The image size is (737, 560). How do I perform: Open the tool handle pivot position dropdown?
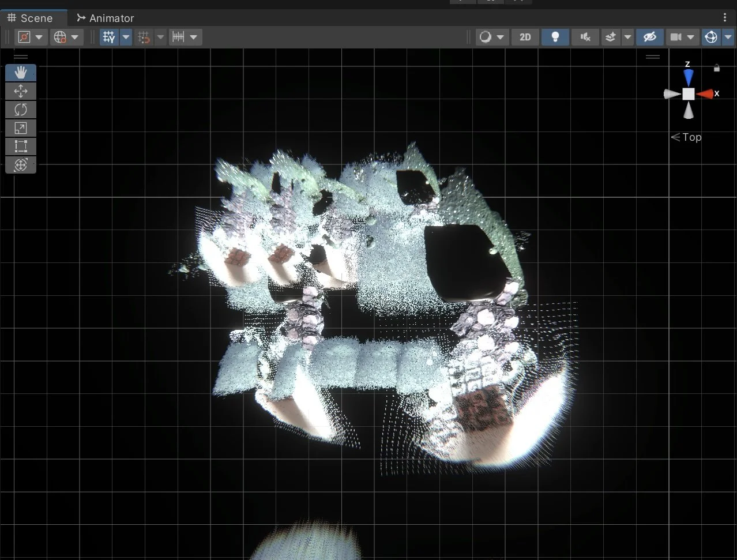click(x=31, y=37)
